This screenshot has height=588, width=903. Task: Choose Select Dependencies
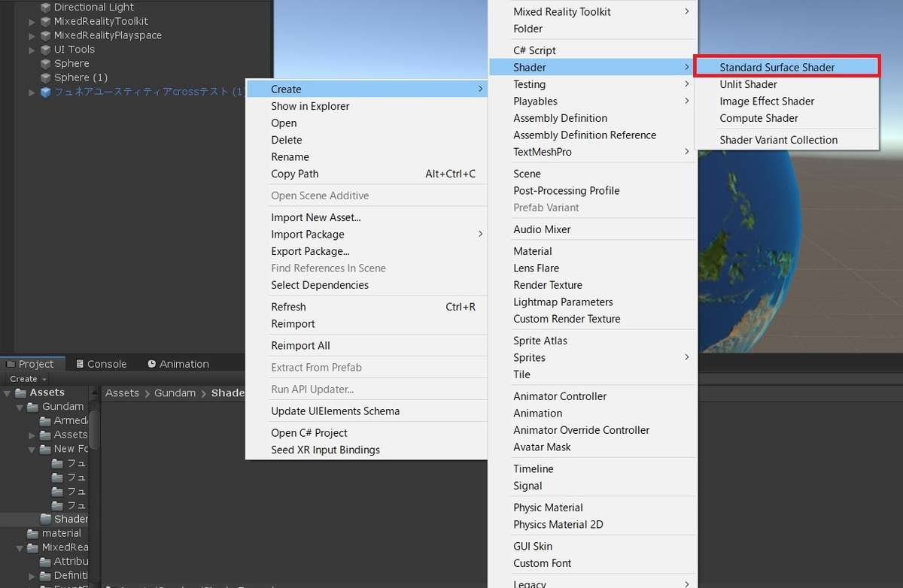pos(367,285)
